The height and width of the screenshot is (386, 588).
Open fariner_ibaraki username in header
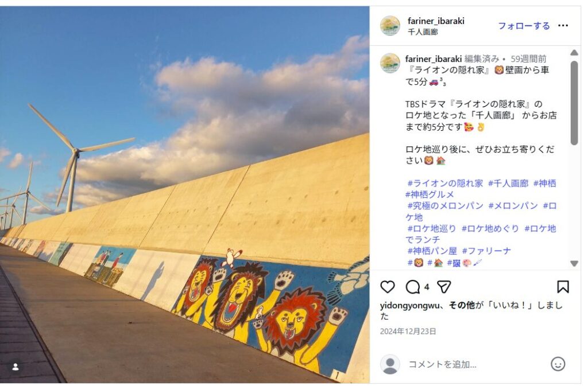coord(436,21)
